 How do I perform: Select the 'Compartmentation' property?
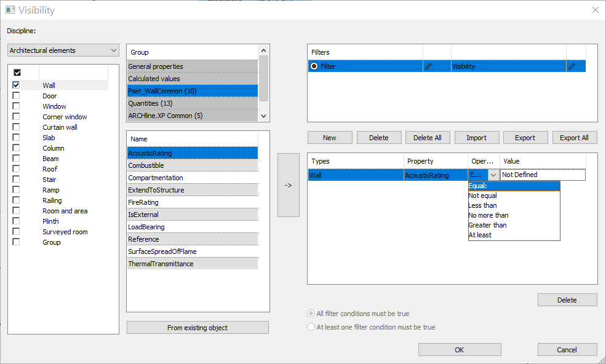click(x=193, y=178)
